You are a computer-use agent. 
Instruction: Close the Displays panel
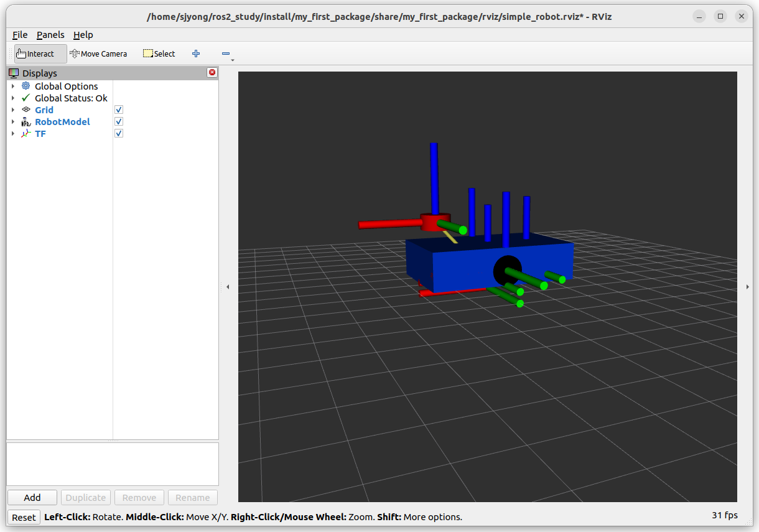tap(212, 73)
